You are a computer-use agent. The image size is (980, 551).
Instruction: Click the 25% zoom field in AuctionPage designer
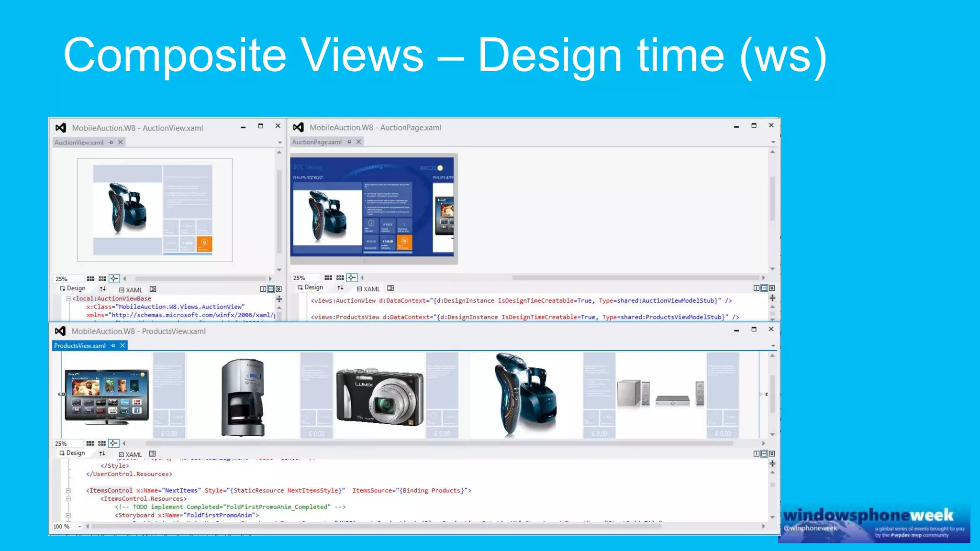coord(300,278)
